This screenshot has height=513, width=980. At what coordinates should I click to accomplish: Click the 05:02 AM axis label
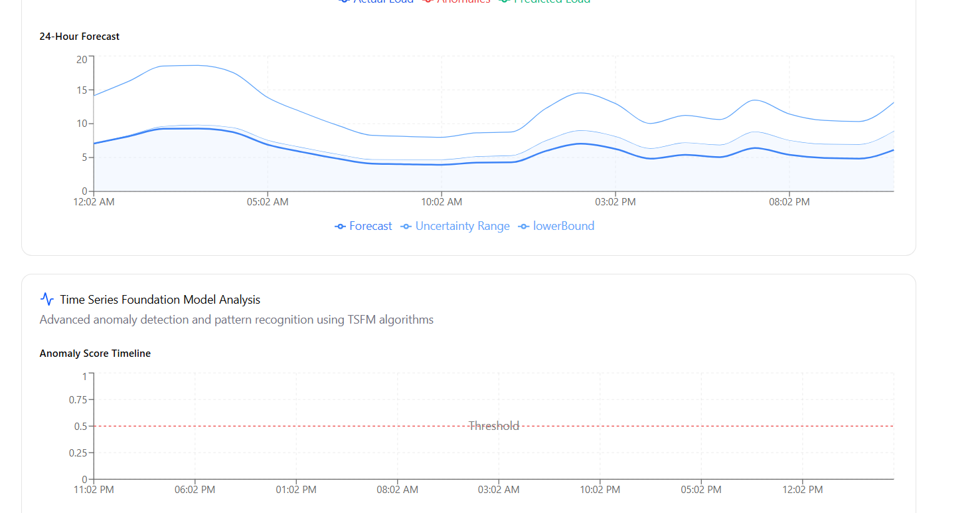(x=268, y=201)
